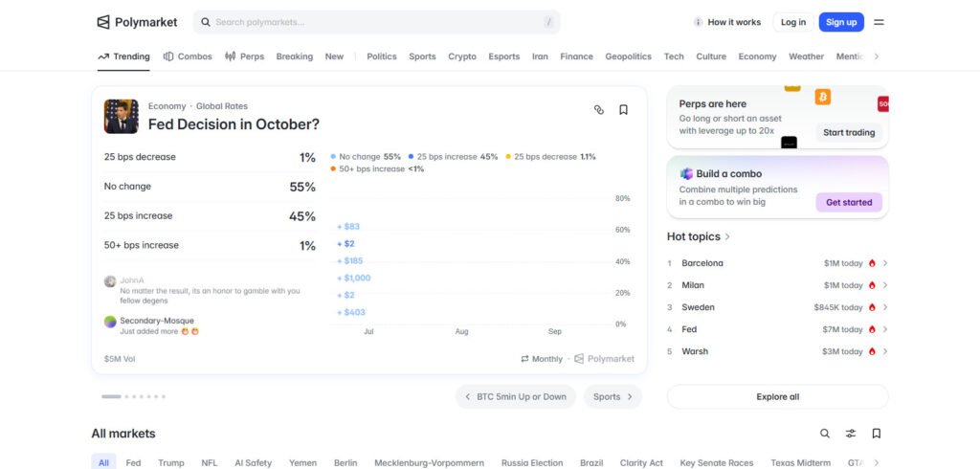Image resolution: width=980 pixels, height=469 pixels.
Task: Choose the No change 55% outcome
Action: pos(210,187)
